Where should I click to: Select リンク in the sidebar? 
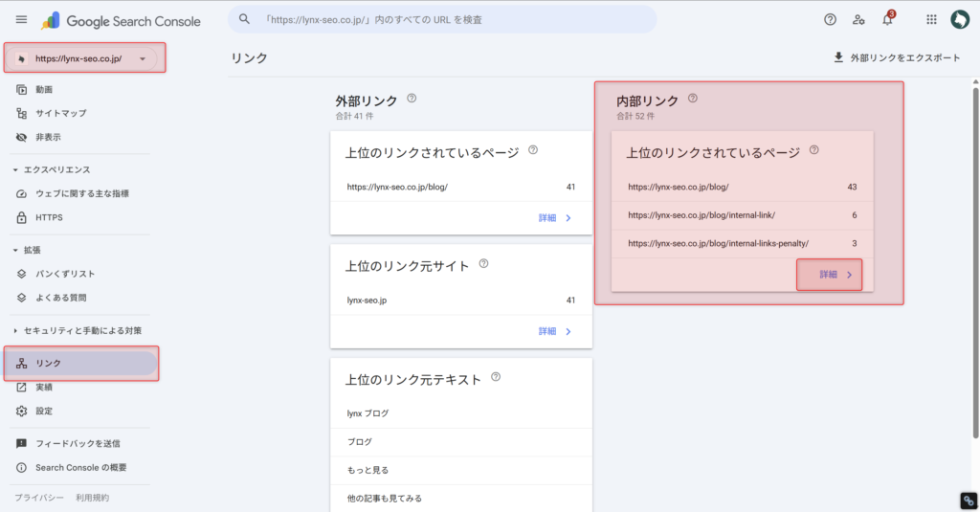point(48,364)
